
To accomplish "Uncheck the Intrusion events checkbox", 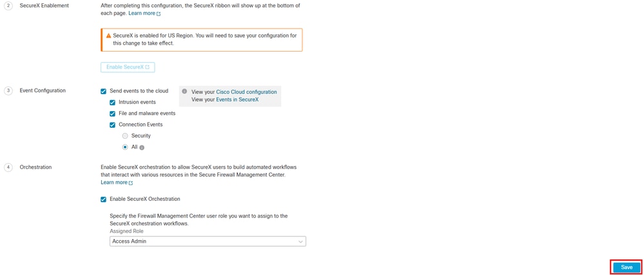I will pyautogui.click(x=112, y=103).
